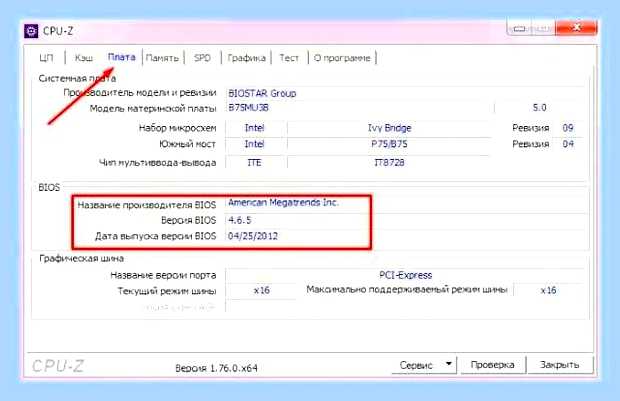Click the Сервис button
The image size is (620, 401).
click(x=416, y=365)
